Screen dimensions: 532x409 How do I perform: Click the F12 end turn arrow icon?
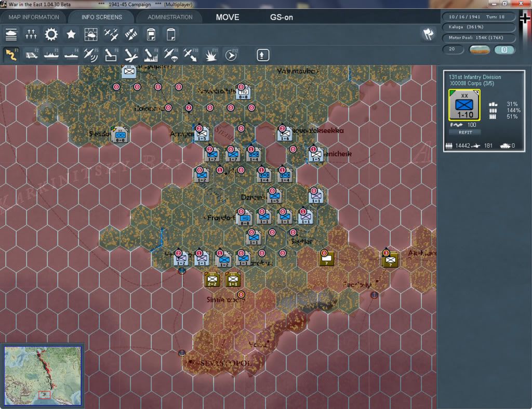coord(231,55)
